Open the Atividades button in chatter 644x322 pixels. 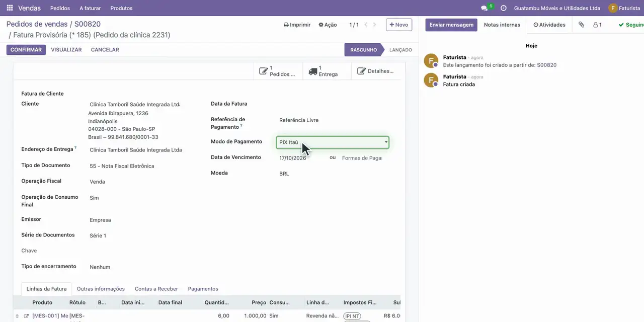pyautogui.click(x=549, y=25)
